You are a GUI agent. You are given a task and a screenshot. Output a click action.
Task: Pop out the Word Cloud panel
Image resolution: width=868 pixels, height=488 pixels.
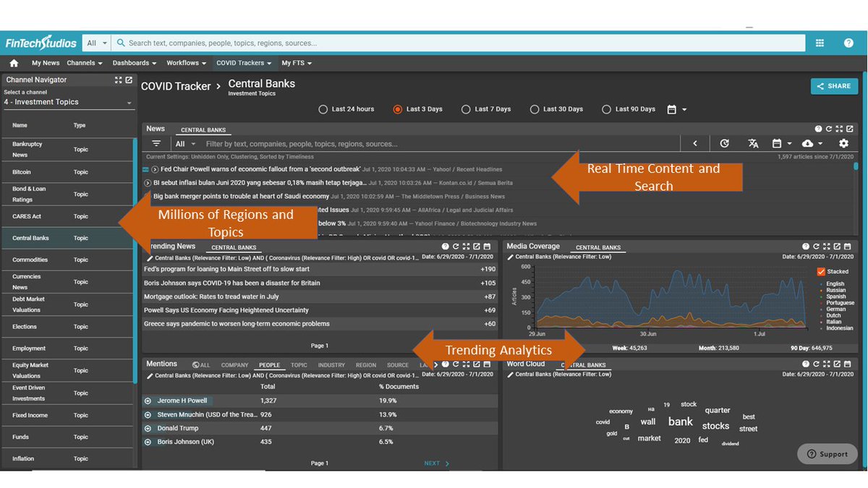837,364
